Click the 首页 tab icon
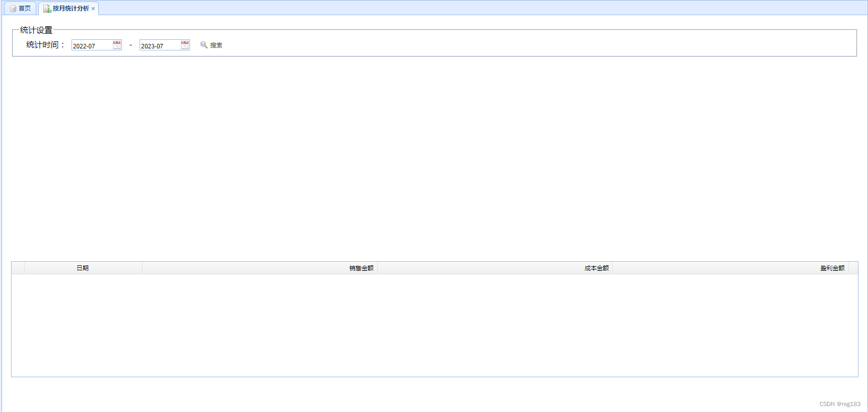868x412 pixels. pyautogui.click(x=13, y=9)
